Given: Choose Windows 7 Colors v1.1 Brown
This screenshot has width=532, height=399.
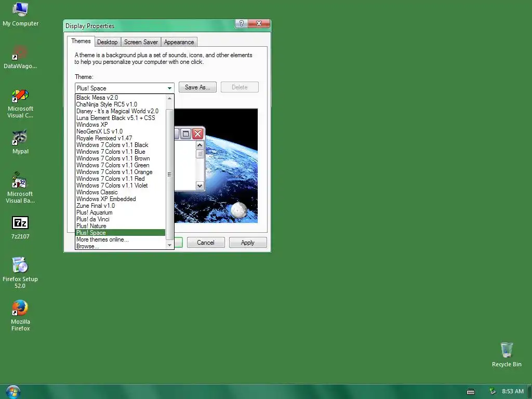Looking at the screenshot, I should click(x=120, y=159).
